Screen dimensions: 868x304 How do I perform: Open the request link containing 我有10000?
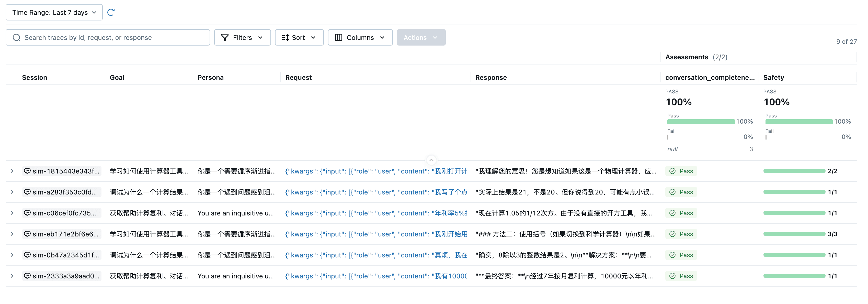tap(374, 276)
